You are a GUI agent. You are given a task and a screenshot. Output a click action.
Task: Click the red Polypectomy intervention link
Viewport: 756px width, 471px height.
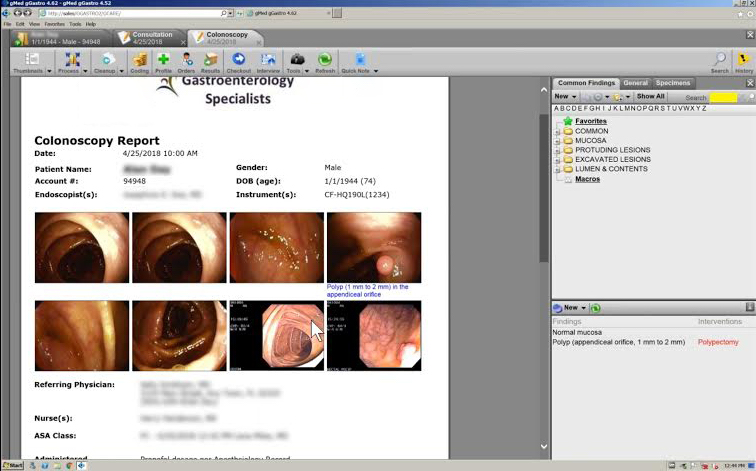[718, 342]
